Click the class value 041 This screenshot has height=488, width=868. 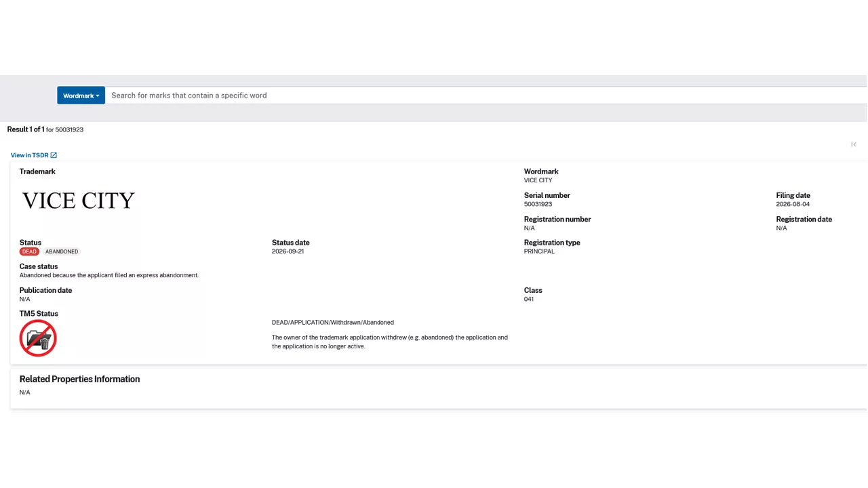529,299
